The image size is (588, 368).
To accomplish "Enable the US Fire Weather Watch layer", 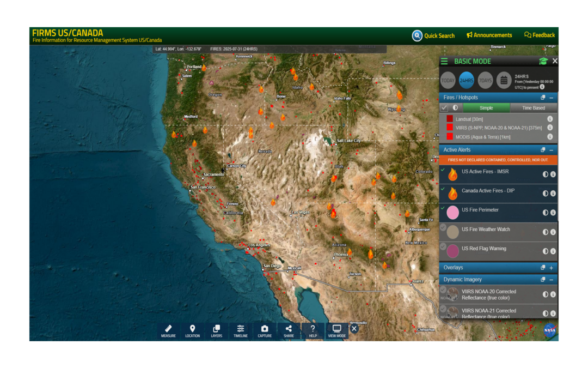I will (x=443, y=227).
